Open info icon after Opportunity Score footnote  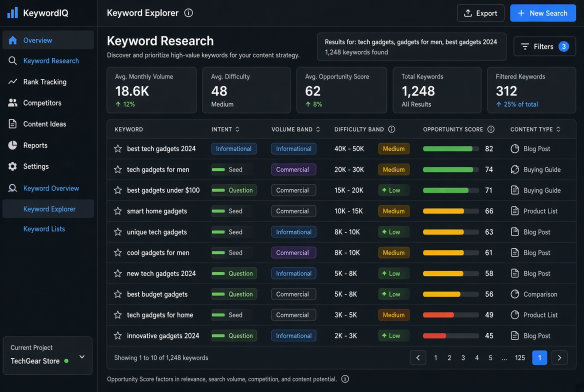345,379
